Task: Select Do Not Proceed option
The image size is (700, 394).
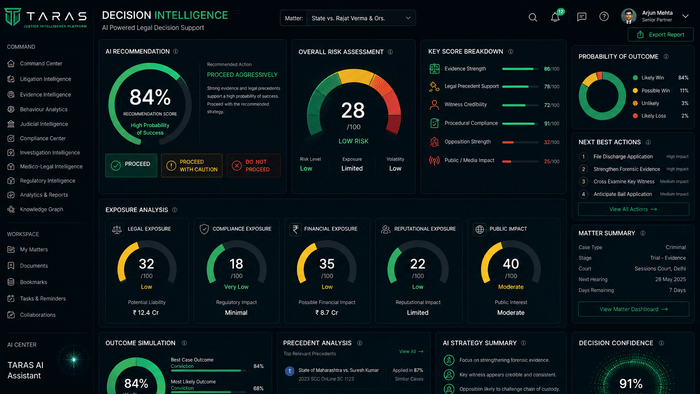Action: [x=254, y=165]
